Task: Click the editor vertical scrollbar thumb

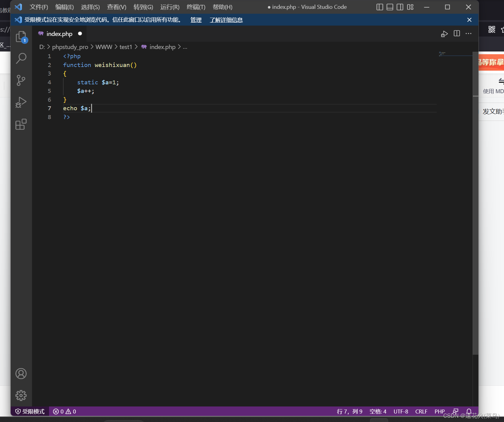Action: (x=475, y=203)
